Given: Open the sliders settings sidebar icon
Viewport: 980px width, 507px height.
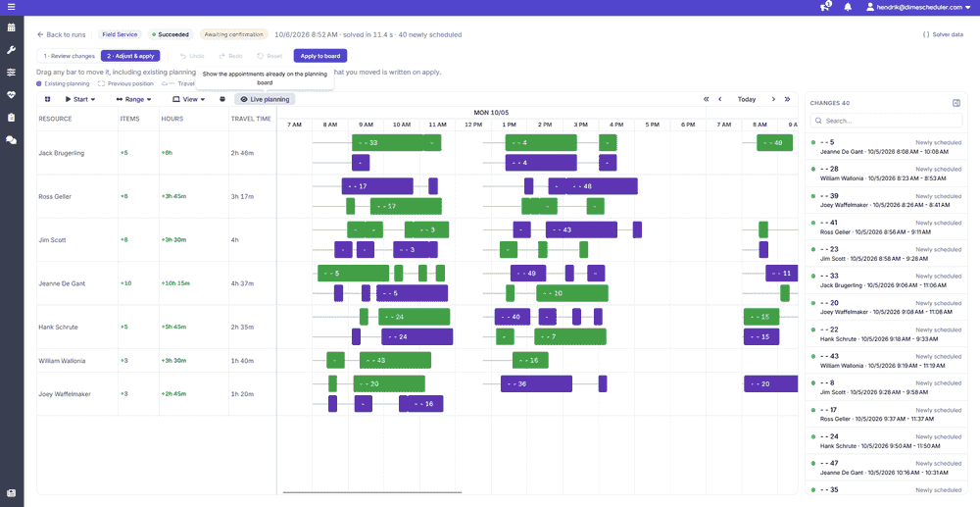Looking at the screenshot, I should pos(11,73).
